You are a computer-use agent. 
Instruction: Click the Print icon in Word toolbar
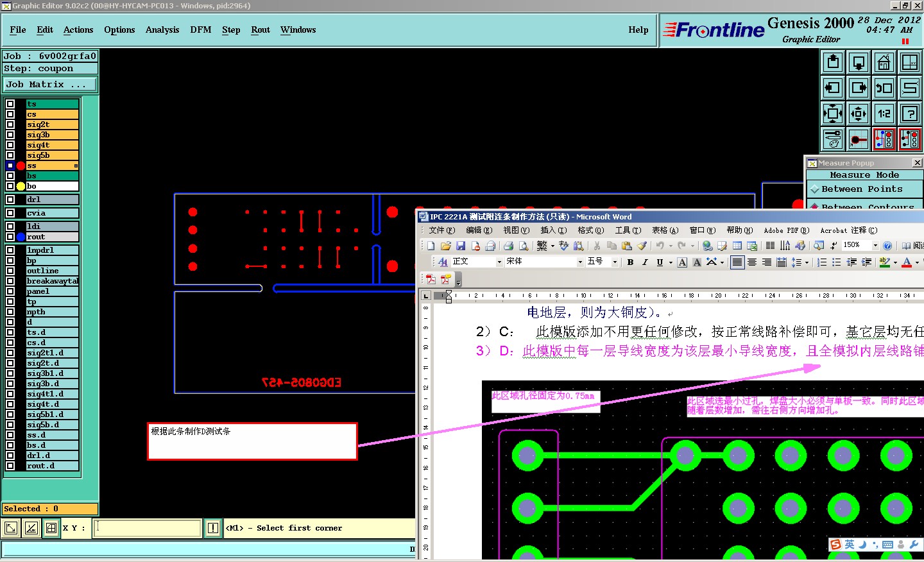(x=508, y=246)
